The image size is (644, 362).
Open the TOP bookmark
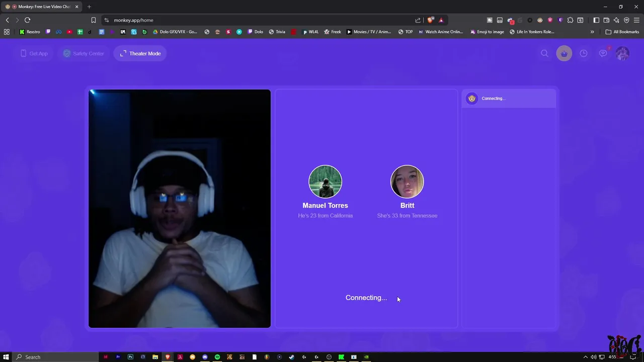point(406,32)
